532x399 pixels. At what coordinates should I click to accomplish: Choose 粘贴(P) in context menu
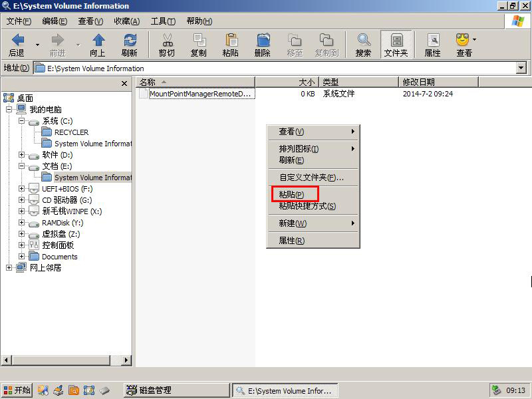coord(313,194)
